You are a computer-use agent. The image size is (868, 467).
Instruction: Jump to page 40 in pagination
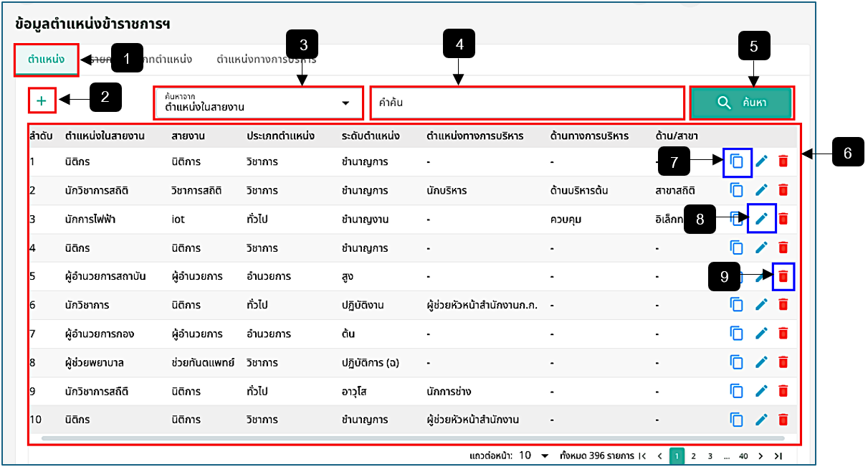pos(743,456)
